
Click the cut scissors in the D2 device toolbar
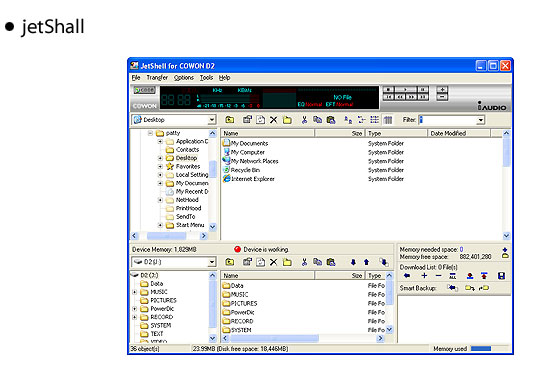pos(304,262)
